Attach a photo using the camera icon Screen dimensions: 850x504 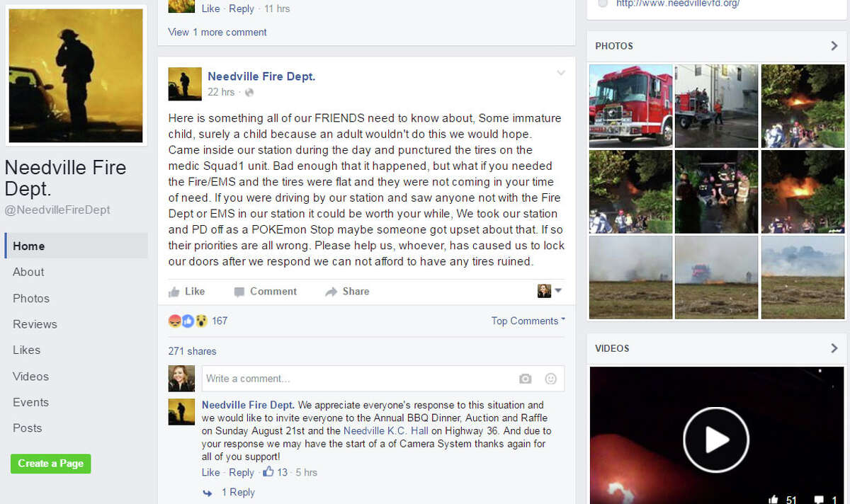click(525, 379)
